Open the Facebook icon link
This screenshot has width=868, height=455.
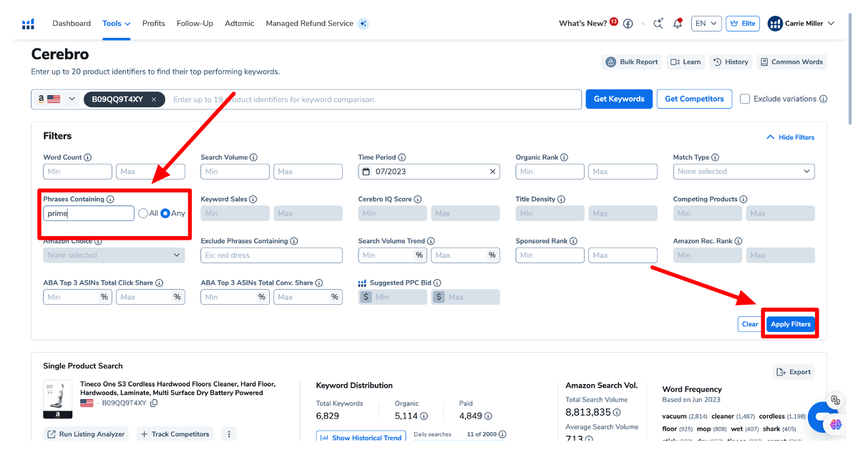[628, 24]
